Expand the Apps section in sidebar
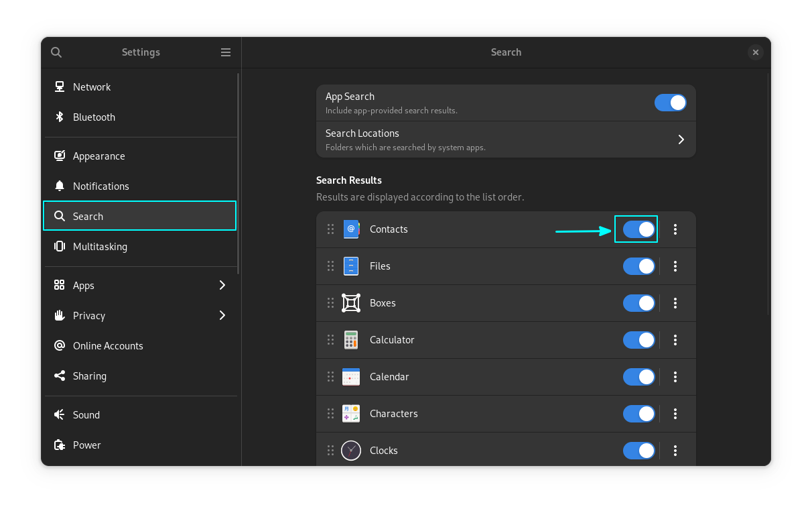 click(222, 286)
